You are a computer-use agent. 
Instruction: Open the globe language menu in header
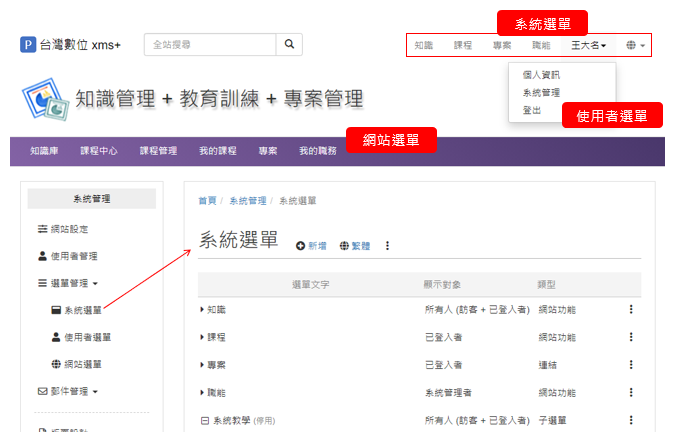pos(635,46)
